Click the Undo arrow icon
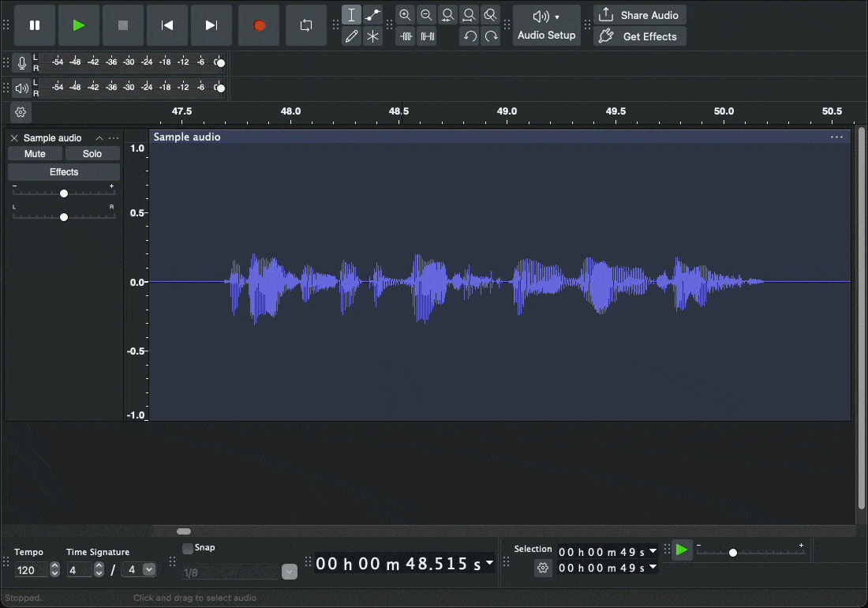The width and height of the screenshot is (868, 608). 470,36
